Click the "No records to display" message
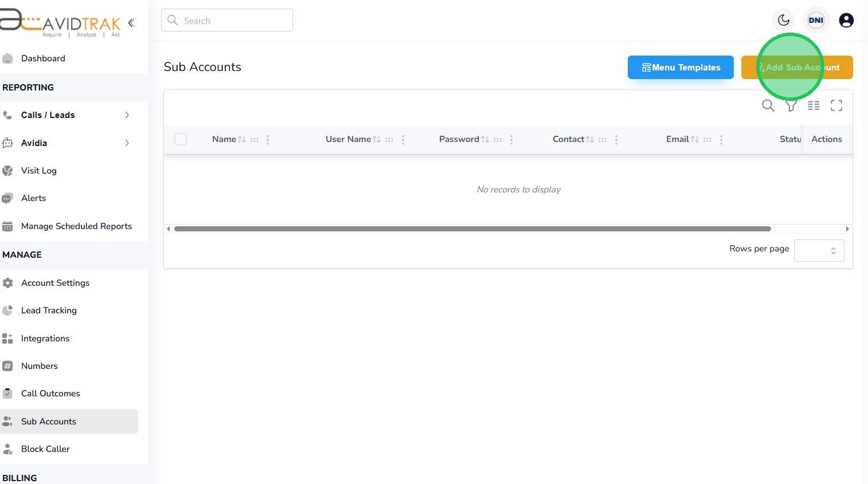 519,190
